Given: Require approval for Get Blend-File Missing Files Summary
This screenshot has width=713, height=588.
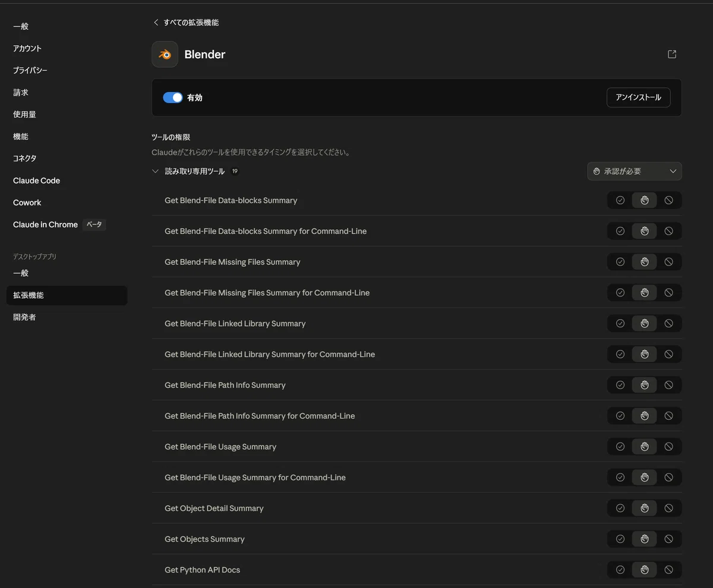Looking at the screenshot, I should coord(645,262).
